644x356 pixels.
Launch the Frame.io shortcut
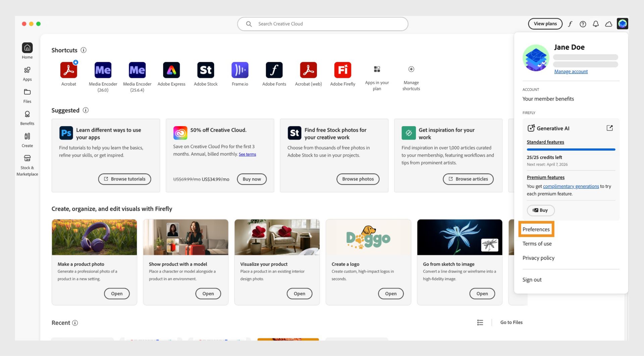[x=240, y=70]
